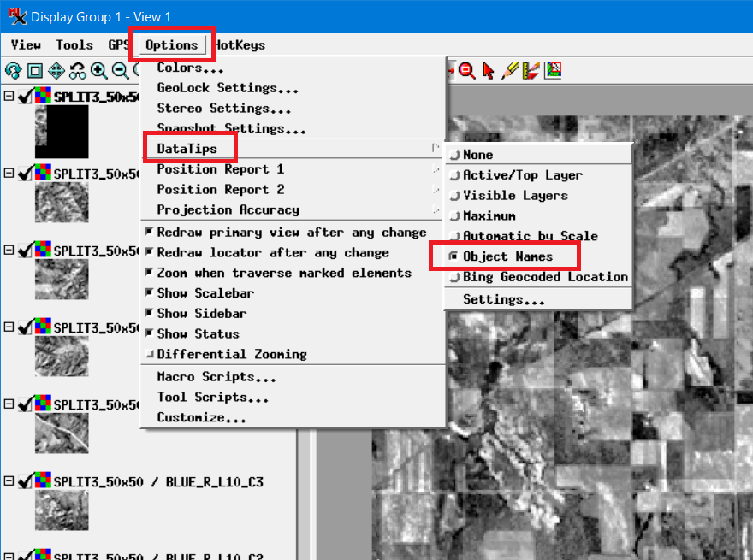Open the View menu
The width and height of the screenshot is (753, 560).
26,45
